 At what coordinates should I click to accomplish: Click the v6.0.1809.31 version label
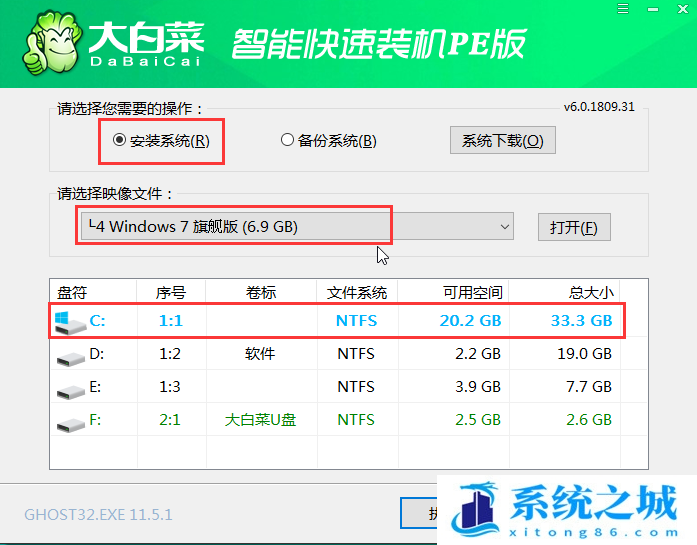(599, 107)
